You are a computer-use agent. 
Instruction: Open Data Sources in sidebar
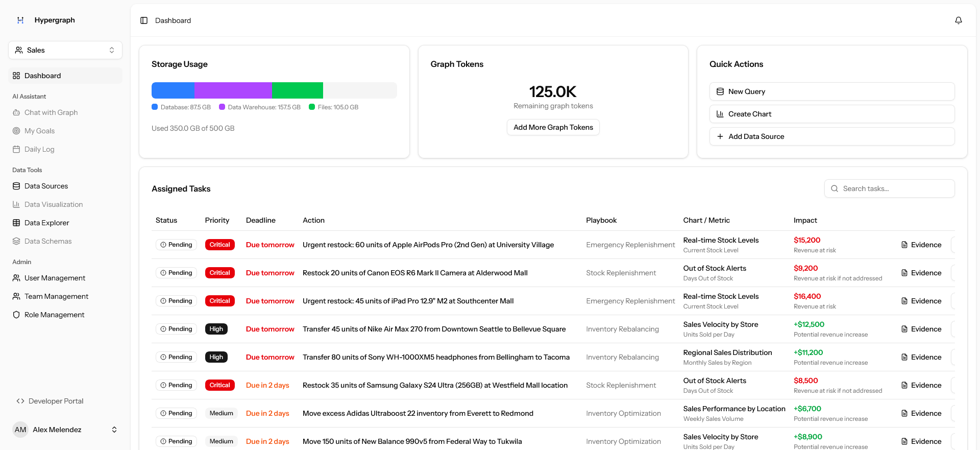tap(46, 186)
